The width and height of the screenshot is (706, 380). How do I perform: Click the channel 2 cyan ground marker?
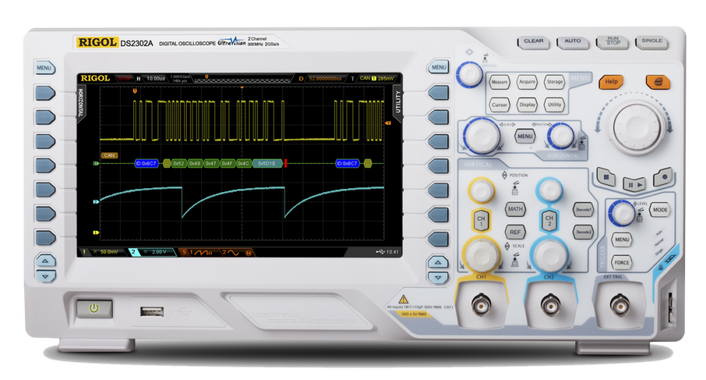(95, 202)
